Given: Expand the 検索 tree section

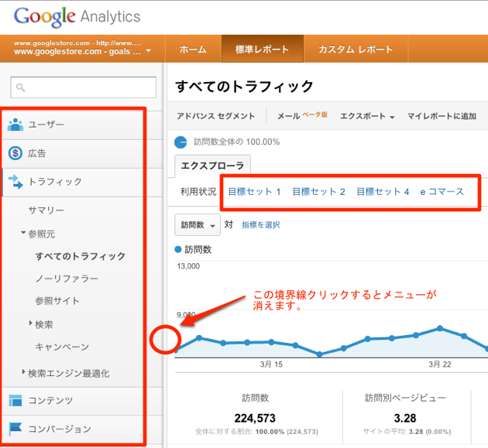Looking at the screenshot, I should point(30,323).
